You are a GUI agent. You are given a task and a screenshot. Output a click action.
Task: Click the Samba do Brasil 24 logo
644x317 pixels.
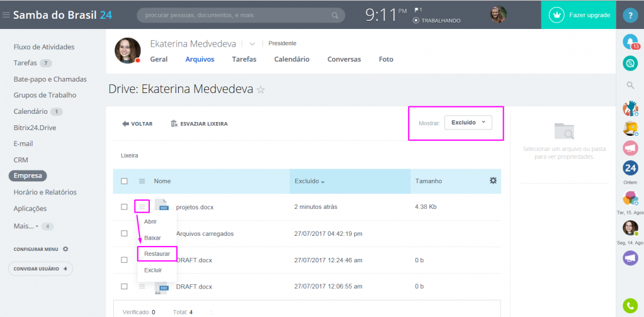pos(62,15)
